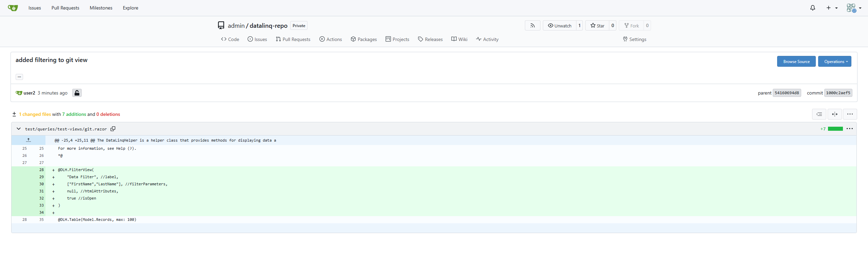The height and width of the screenshot is (270, 868).
Task: Click the unlocked signature padlock icon
Action: (x=77, y=93)
